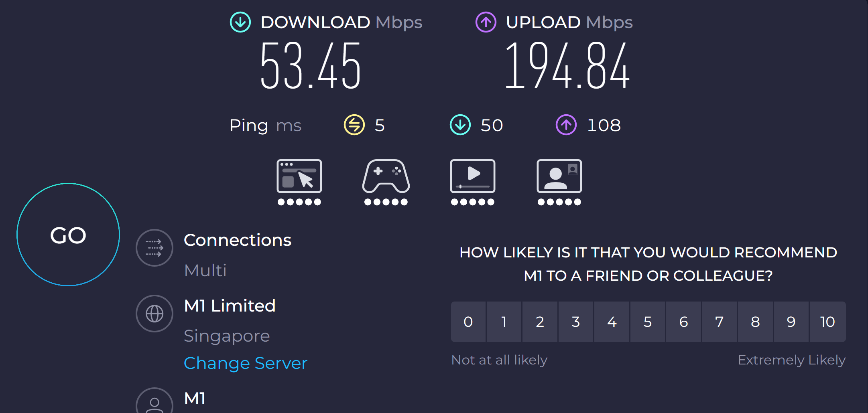The width and height of the screenshot is (868, 413).
Task: Click the video chat rating icon
Action: click(559, 176)
